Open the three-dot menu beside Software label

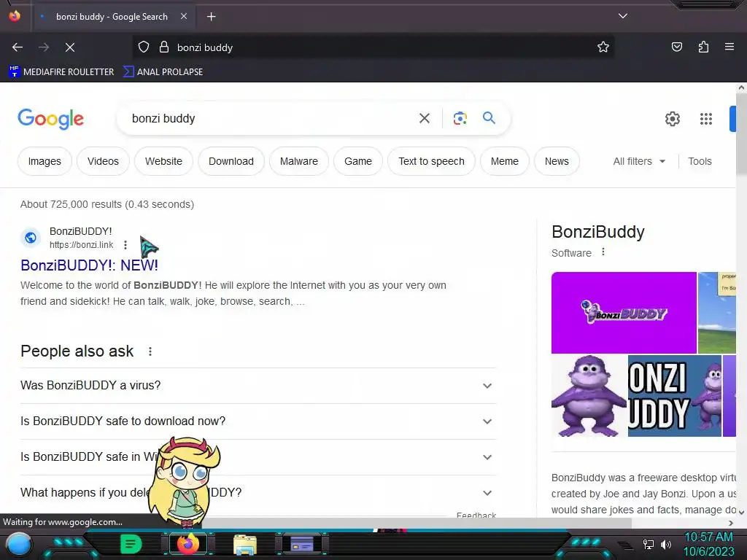603,252
